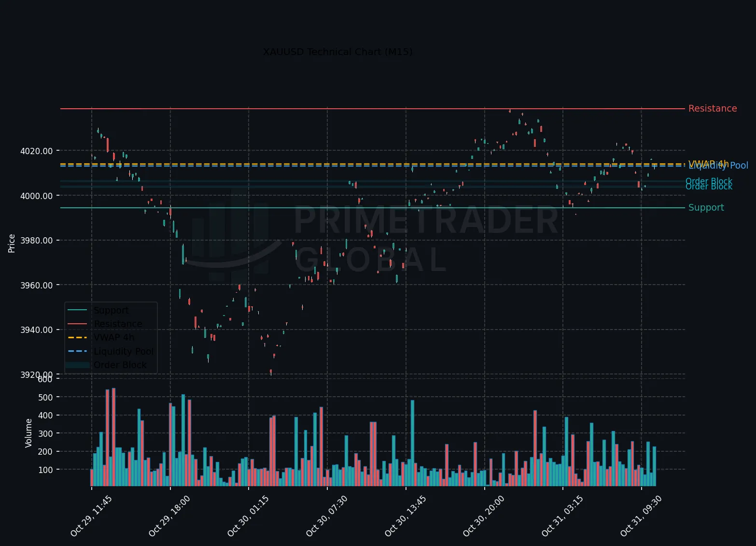
Task: Click the XAUUSD Technical Chart (M15) title
Action: (337, 52)
